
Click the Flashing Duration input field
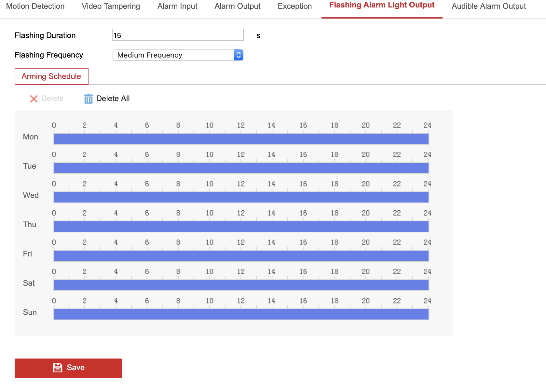pos(178,35)
